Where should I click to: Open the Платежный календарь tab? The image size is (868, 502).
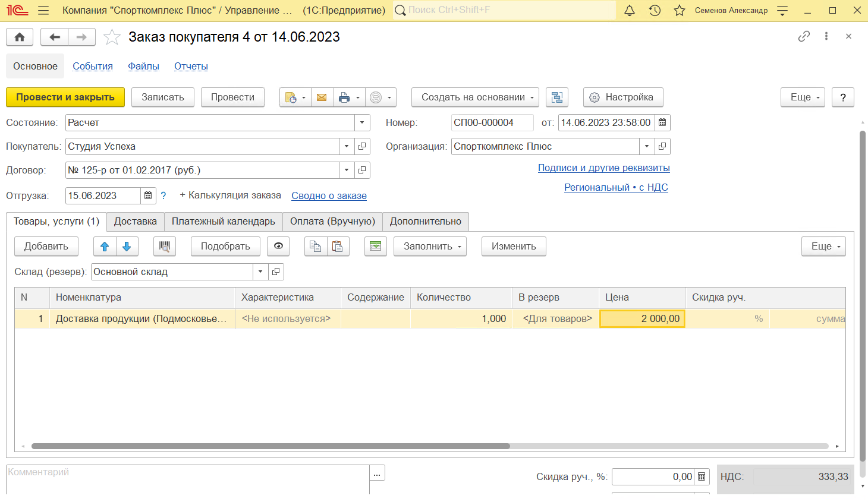pos(224,222)
